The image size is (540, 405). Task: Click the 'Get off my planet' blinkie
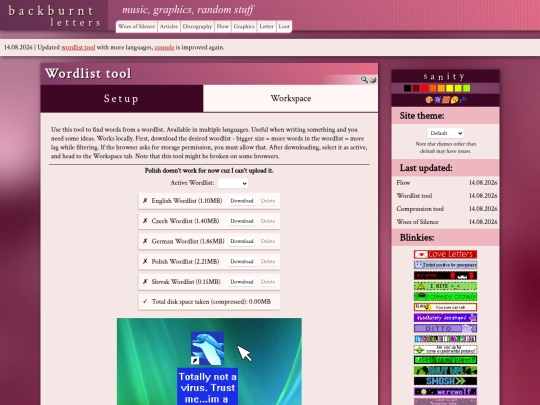pyautogui.click(x=445, y=360)
